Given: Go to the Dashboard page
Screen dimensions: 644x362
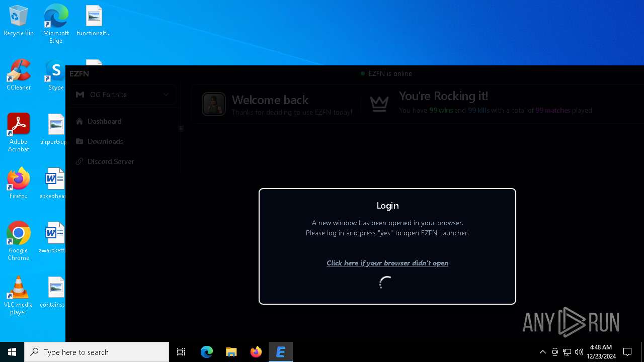Looking at the screenshot, I should pos(104,121).
